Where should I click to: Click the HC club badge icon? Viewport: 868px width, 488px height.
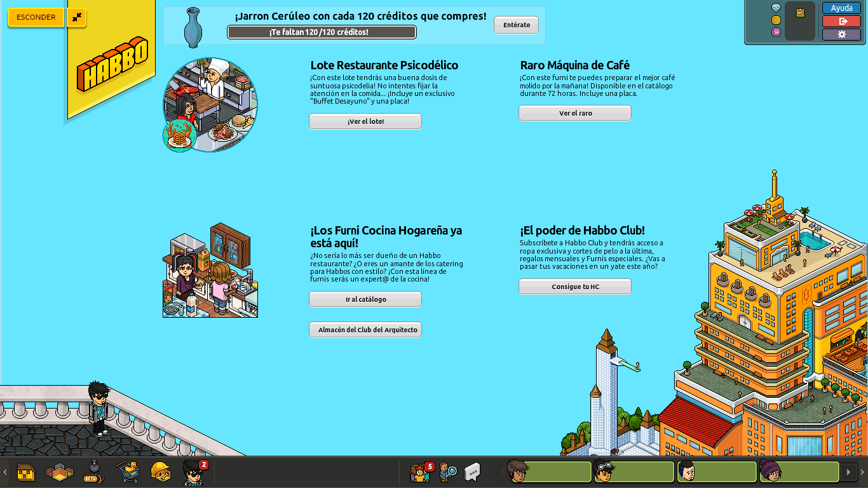click(800, 13)
